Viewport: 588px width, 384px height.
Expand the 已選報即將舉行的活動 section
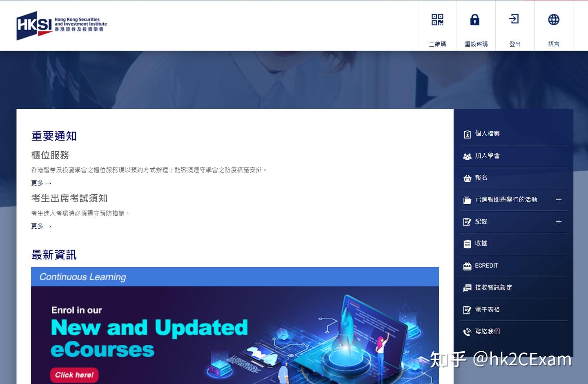click(x=559, y=199)
